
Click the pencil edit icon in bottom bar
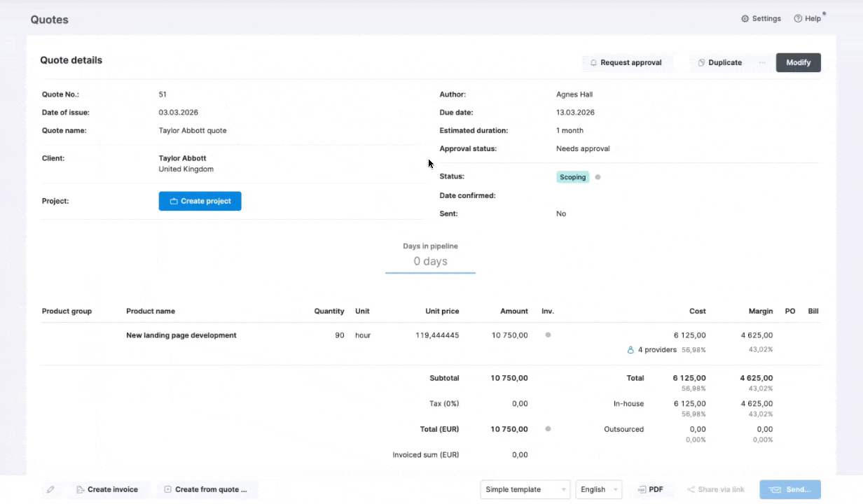(x=50, y=489)
